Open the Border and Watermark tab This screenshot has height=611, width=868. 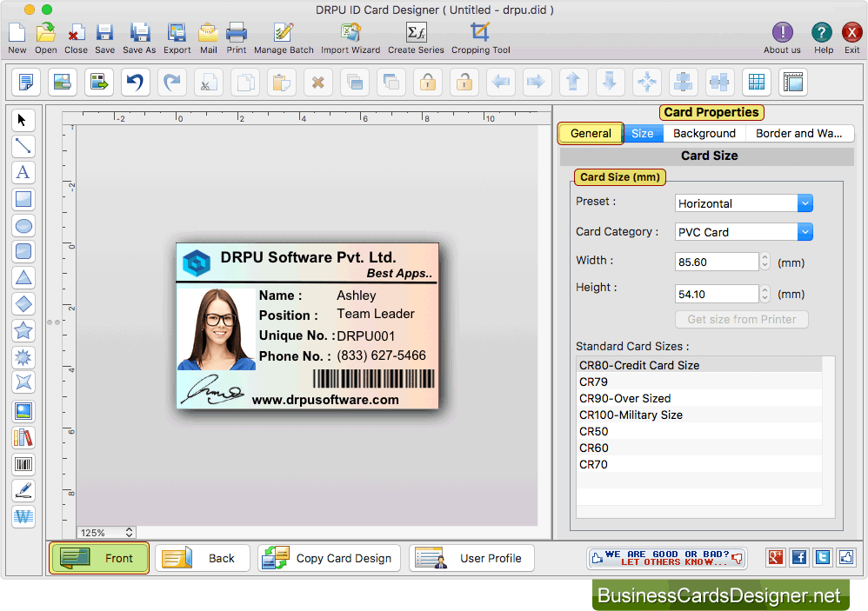pyautogui.click(x=798, y=133)
